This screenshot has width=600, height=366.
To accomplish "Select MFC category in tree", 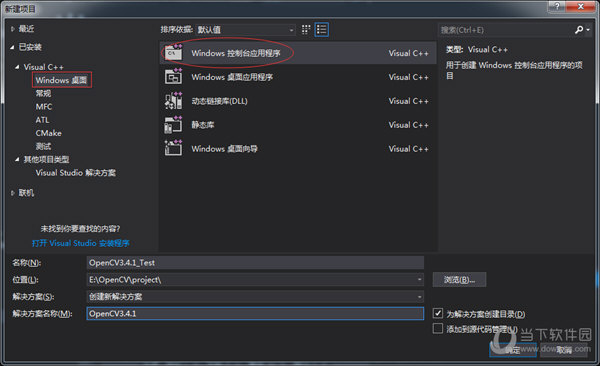I will coord(44,107).
